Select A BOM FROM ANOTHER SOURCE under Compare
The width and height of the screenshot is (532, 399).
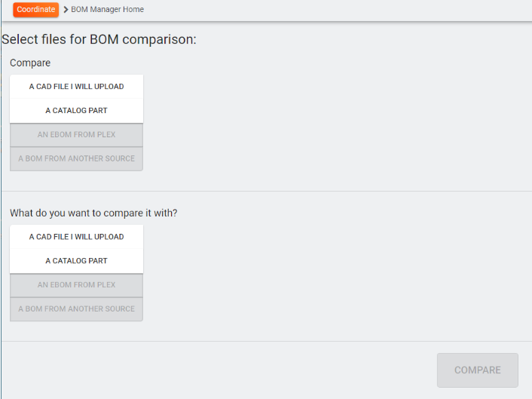click(76, 159)
